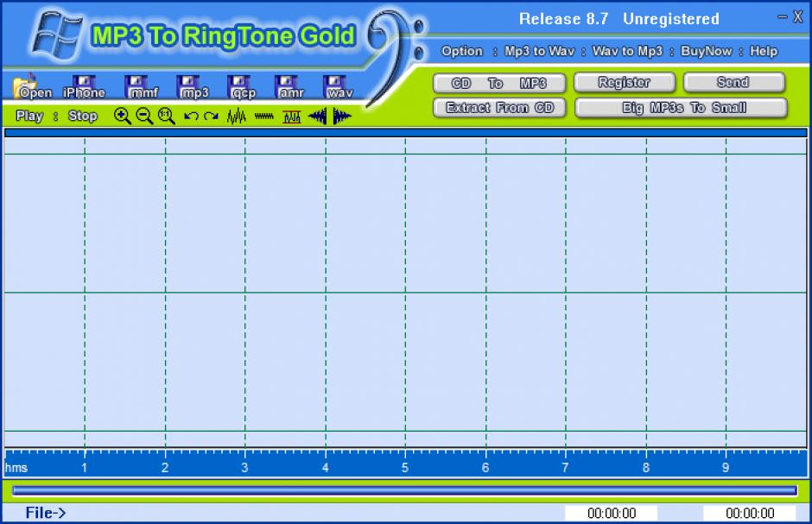812x524 pixels.
Task: Save as iPhone ringtone format
Action: (84, 86)
